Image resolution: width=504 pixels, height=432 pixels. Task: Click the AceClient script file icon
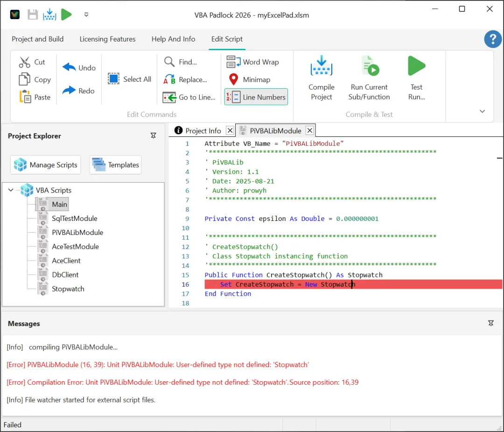(43, 261)
